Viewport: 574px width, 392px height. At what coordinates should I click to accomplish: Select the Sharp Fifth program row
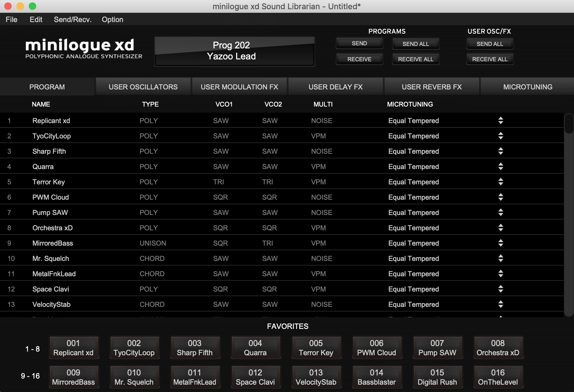[x=282, y=151]
